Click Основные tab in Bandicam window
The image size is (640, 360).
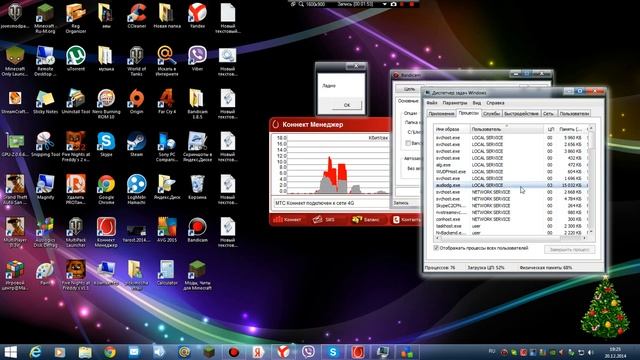(x=408, y=100)
